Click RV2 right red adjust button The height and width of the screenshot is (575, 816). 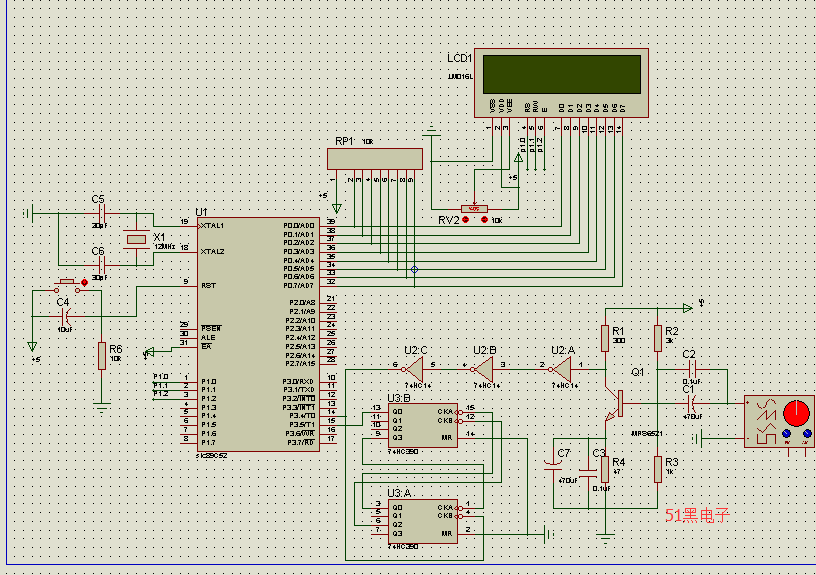coord(484,220)
